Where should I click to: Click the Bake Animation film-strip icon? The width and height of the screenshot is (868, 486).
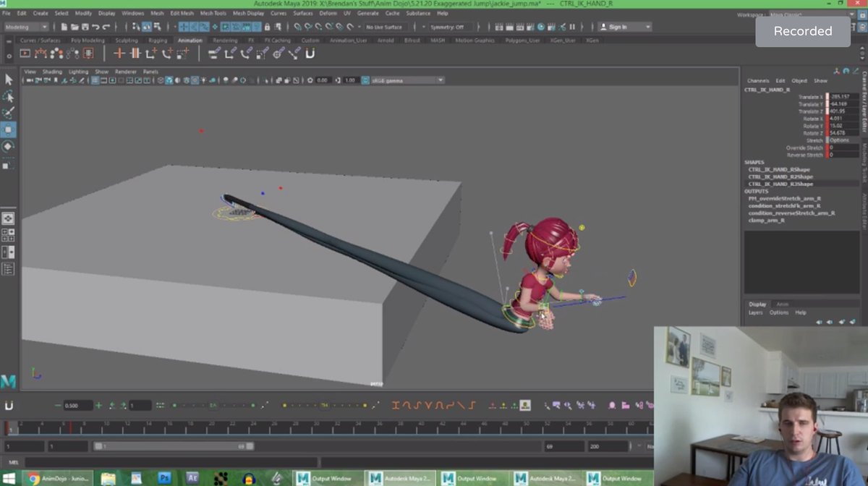pyautogui.click(x=88, y=53)
